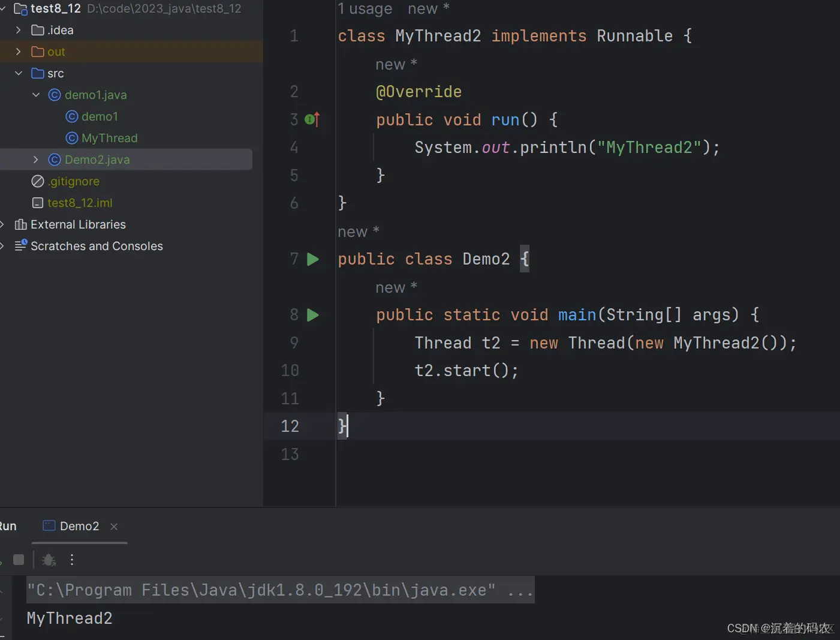Click the println call on line 4
Image resolution: width=840 pixels, height=640 pixels.
tap(553, 148)
